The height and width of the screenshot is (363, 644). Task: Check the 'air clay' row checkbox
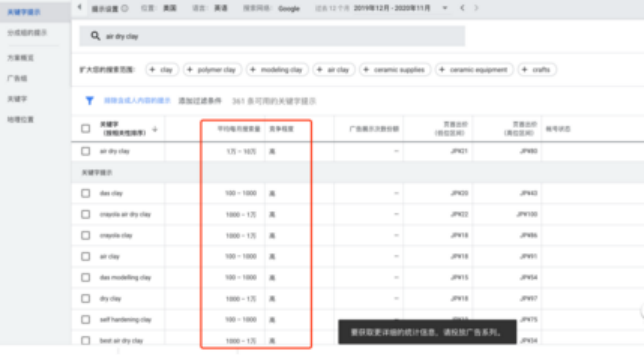[x=85, y=257]
